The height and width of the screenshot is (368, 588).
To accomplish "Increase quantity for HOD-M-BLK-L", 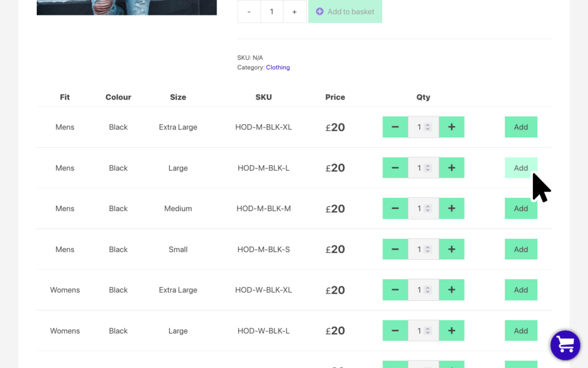I will click(x=451, y=168).
